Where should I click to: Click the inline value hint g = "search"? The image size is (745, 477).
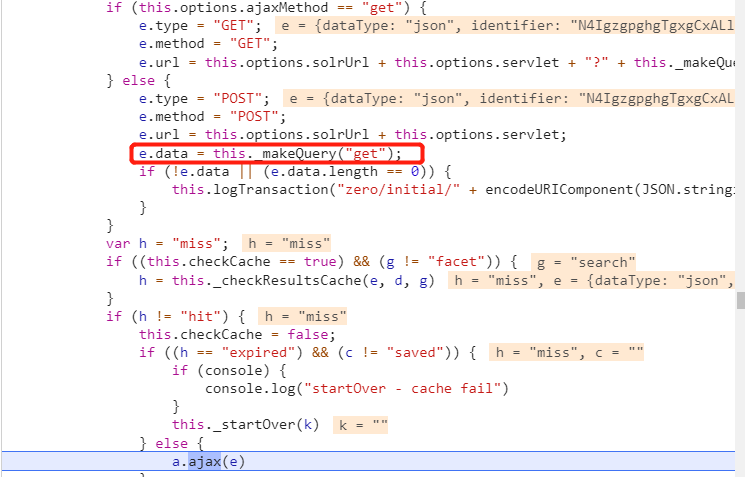click(583, 262)
